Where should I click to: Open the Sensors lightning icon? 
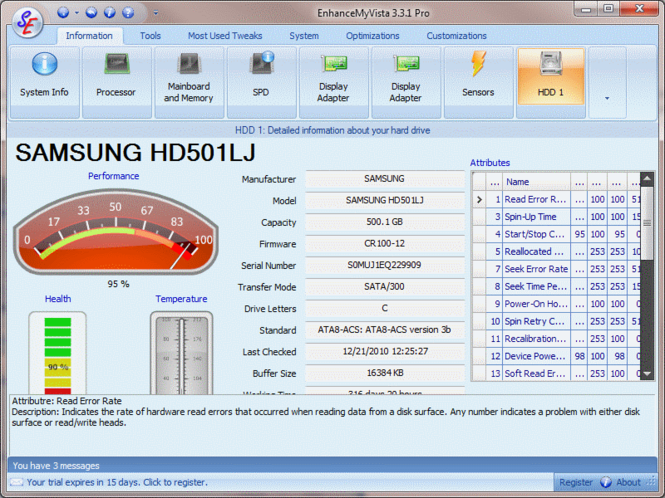(x=478, y=82)
